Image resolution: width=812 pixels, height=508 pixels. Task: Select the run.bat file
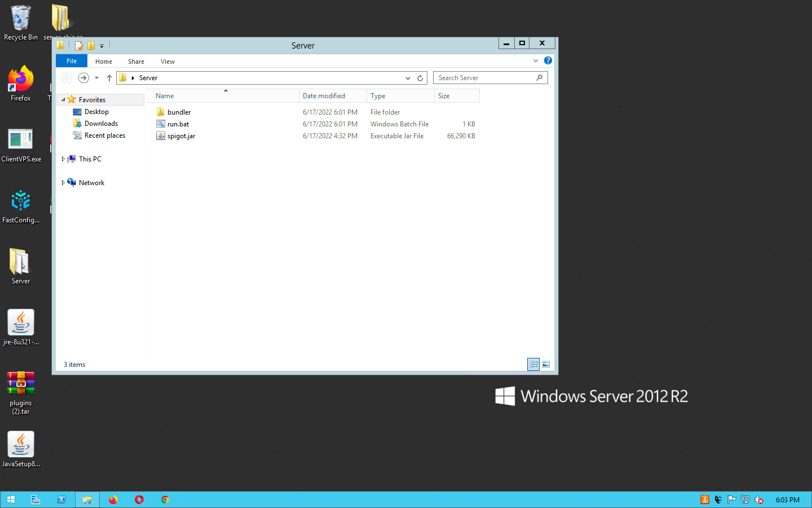click(178, 124)
